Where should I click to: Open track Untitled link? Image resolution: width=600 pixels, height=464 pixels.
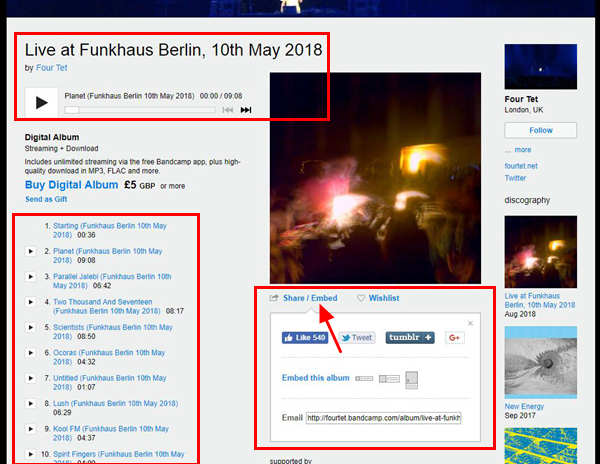coord(109,382)
